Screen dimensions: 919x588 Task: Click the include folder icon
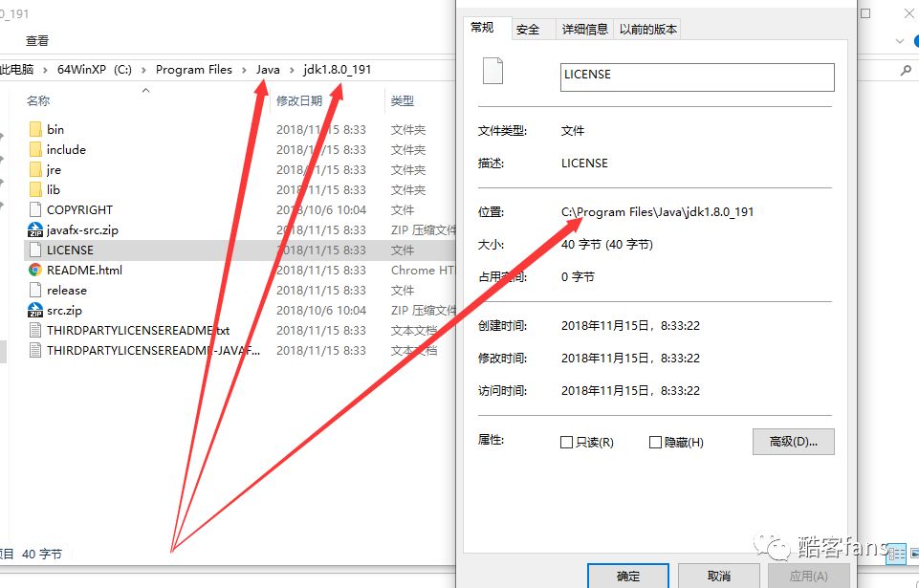pos(35,149)
